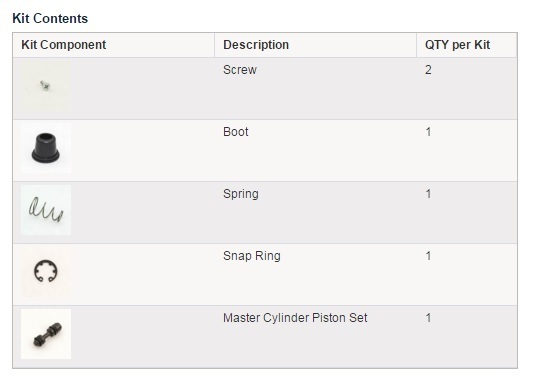This screenshot has width=533, height=377.
Task: Click the QTY per Kit column header
Action: pos(458,45)
